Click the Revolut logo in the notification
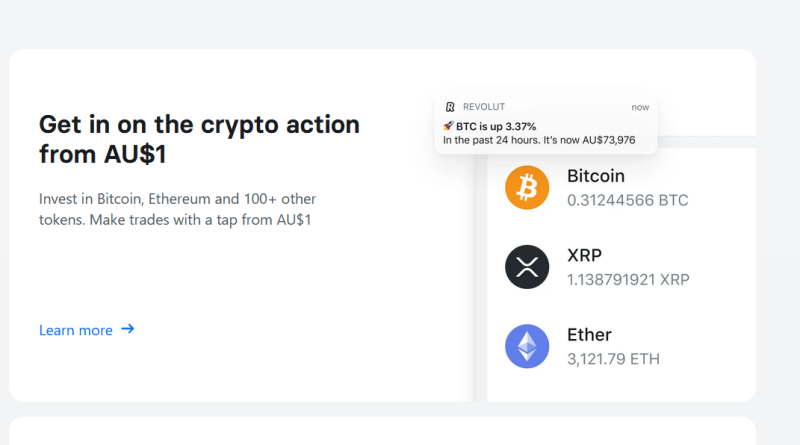Viewport: 800px width, 445px height. click(x=450, y=107)
